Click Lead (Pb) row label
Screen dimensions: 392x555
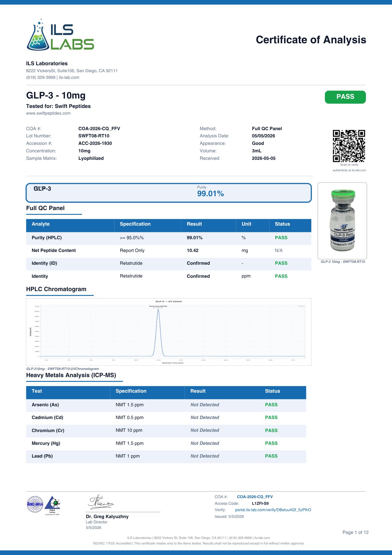(42, 456)
